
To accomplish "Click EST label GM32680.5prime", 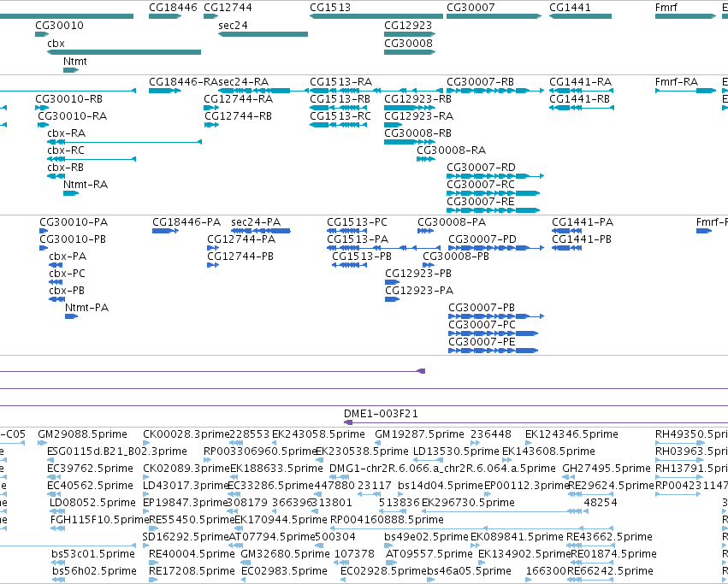I will (285, 554).
